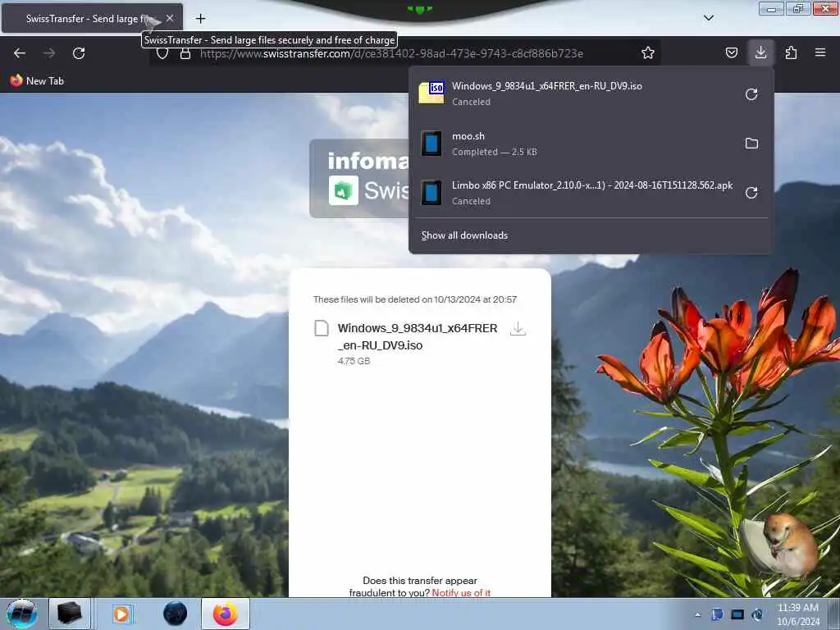Click Show all downloads
The height and width of the screenshot is (630, 840).
click(464, 235)
